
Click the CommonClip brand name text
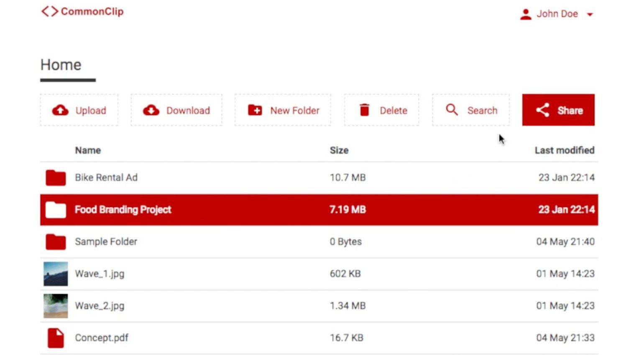tap(92, 11)
